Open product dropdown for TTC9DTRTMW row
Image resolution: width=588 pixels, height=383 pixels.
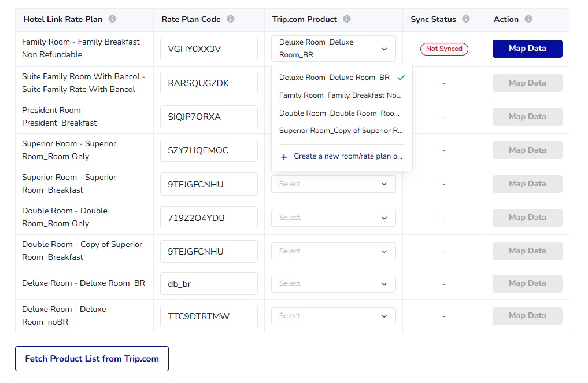click(333, 316)
